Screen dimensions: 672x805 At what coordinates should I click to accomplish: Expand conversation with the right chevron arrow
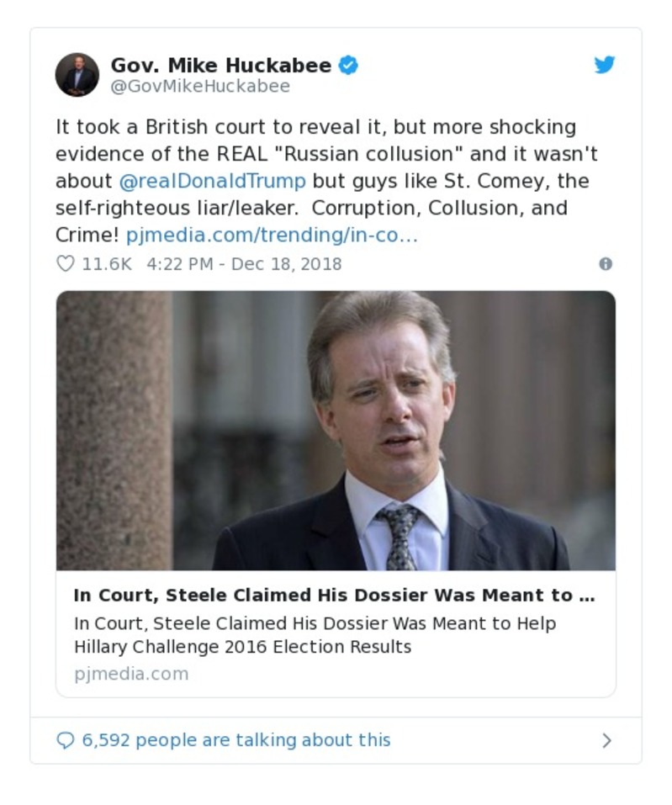click(606, 741)
